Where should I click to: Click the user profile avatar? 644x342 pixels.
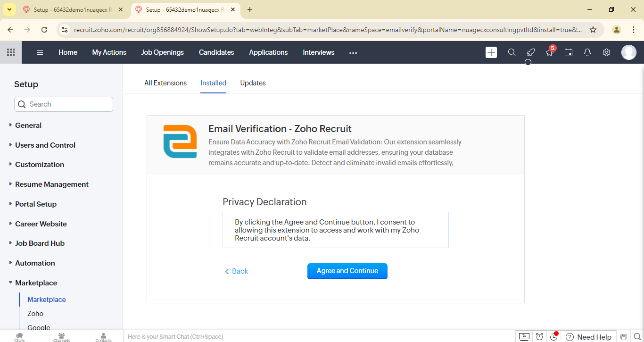point(629,52)
